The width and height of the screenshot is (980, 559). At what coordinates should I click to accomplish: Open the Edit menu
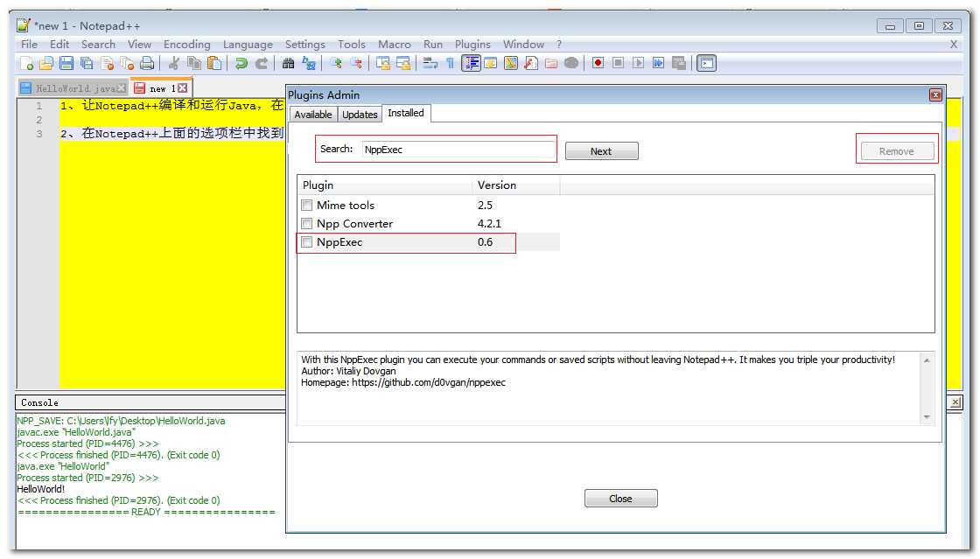point(59,45)
